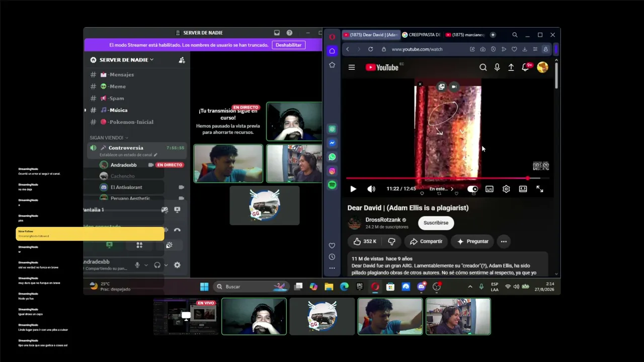Open Messenger in Opera sidebar
Image resolution: width=644 pixels, height=362 pixels.
332,143
